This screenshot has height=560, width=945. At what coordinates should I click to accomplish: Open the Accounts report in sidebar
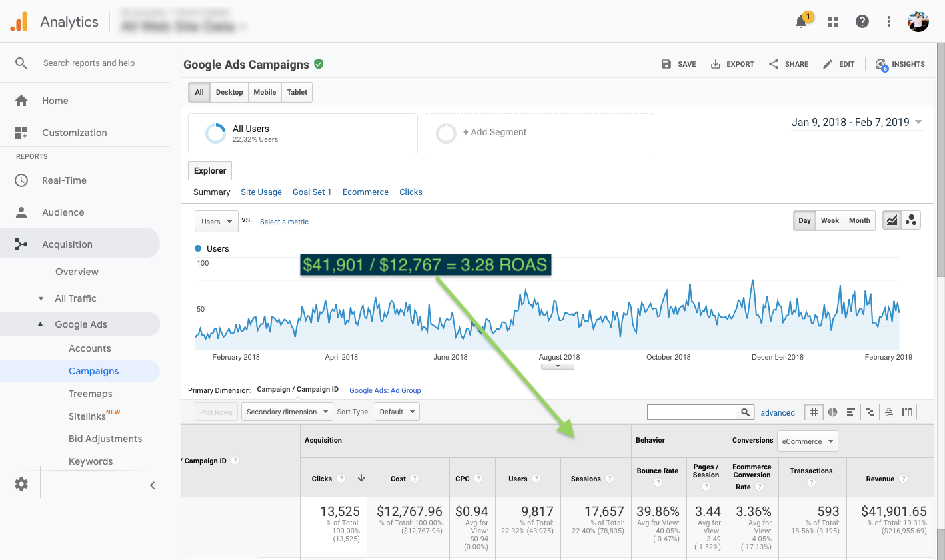click(90, 348)
